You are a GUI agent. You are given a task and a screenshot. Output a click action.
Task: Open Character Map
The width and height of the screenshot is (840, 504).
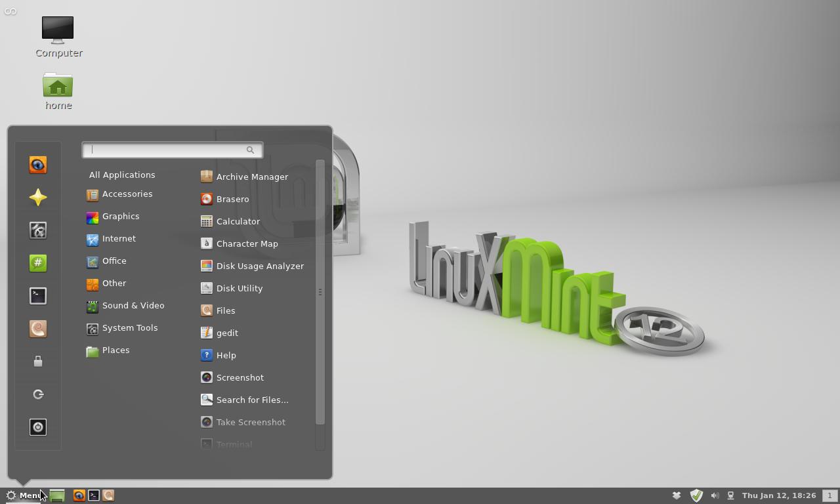point(240,244)
